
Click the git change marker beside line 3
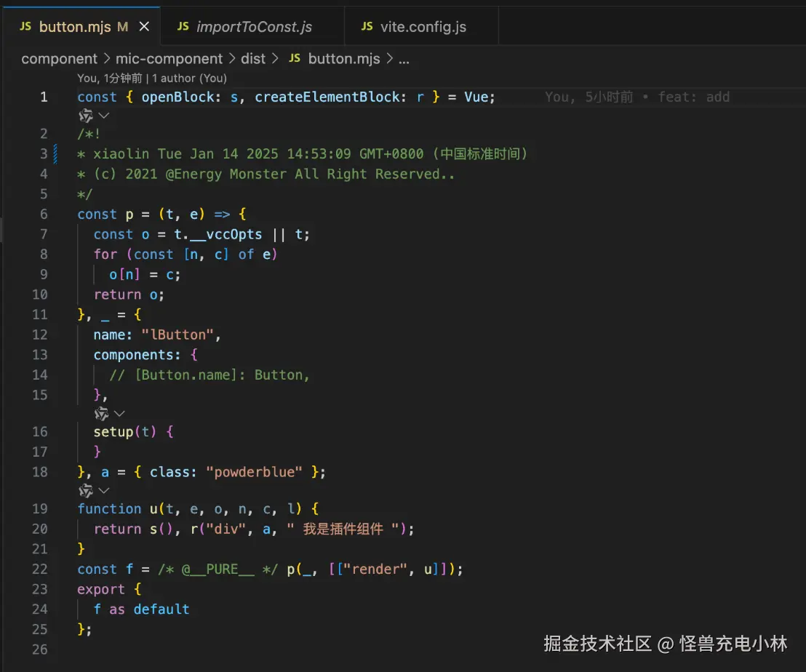[55, 153]
